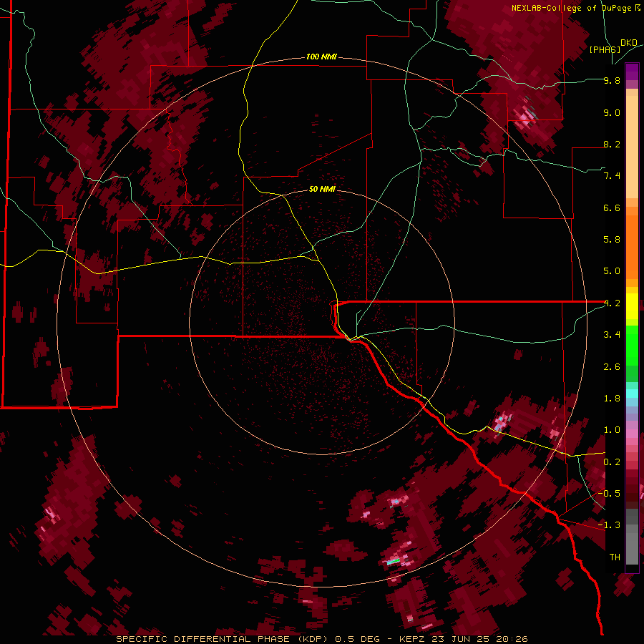644x644 pixels.
Task: Click the 3.4 value on the scale
Action: pyautogui.click(x=612, y=335)
